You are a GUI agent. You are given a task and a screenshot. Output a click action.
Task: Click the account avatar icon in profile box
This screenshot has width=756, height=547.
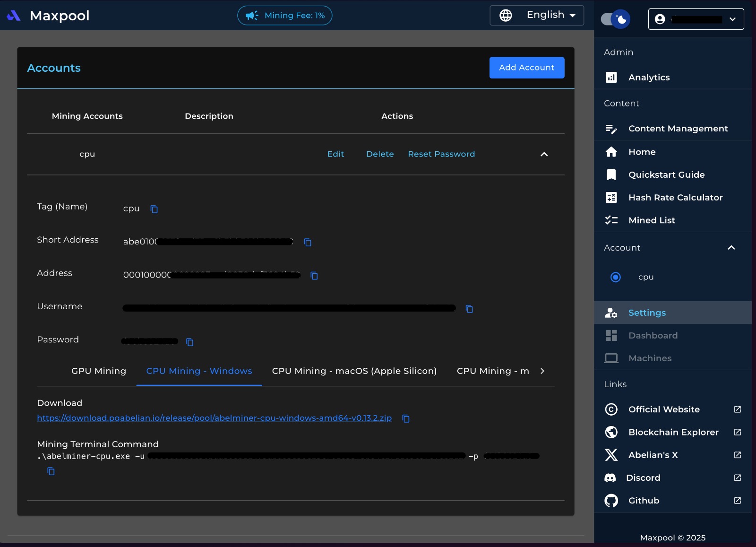[x=660, y=19]
